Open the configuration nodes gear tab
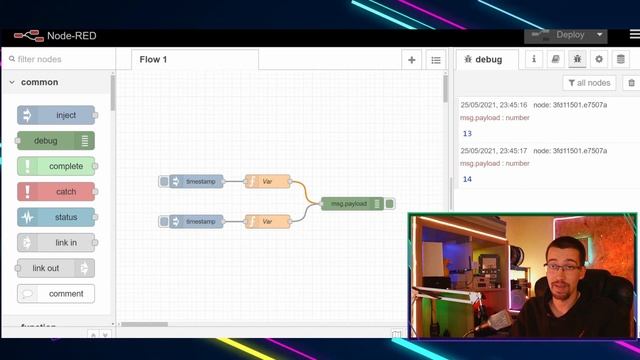The height and width of the screenshot is (360, 640). pyautogui.click(x=599, y=59)
